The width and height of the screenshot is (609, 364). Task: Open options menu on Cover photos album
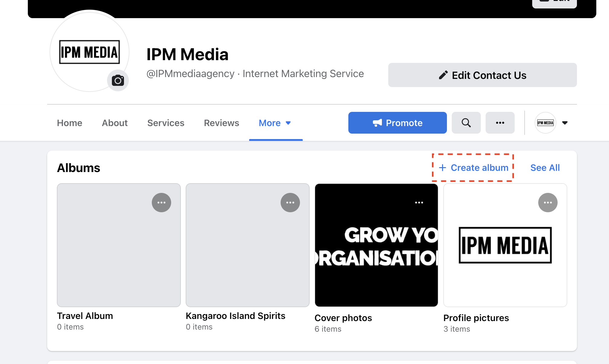pyautogui.click(x=419, y=202)
